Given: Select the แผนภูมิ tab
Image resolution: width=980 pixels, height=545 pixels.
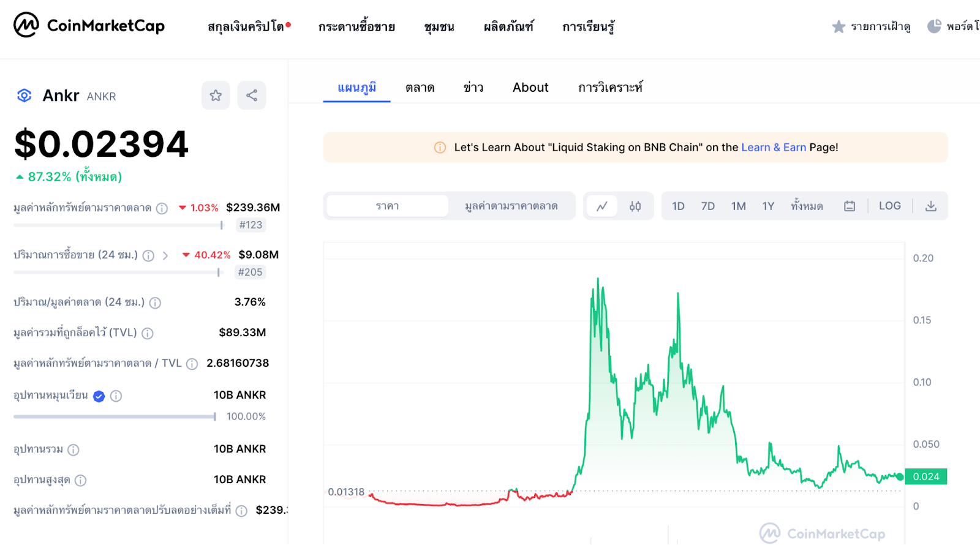Looking at the screenshot, I should tap(357, 88).
